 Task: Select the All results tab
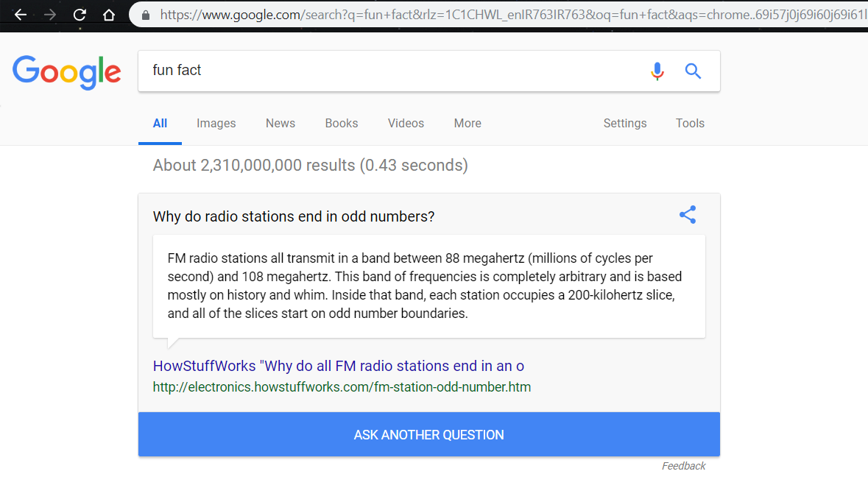point(160,124)
